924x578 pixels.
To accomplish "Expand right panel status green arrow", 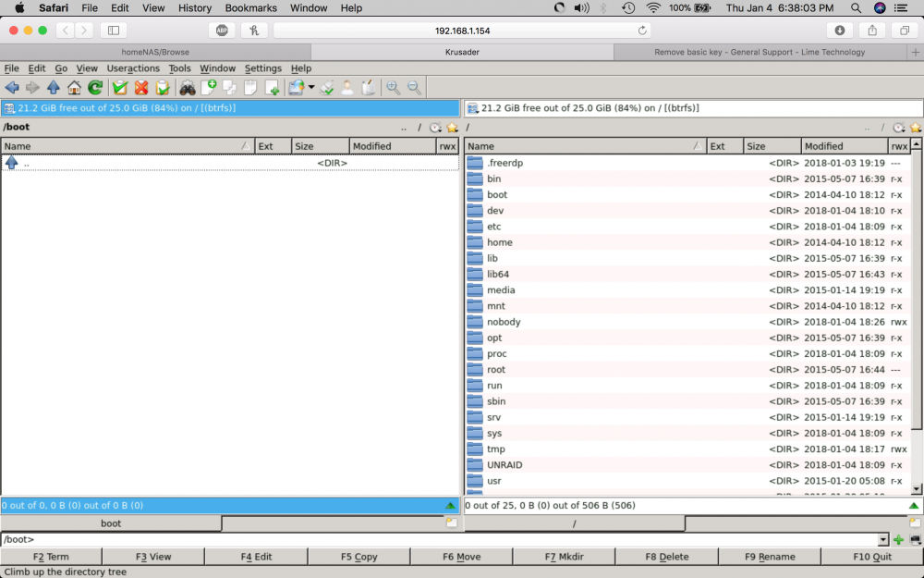I will click(914, 506).
